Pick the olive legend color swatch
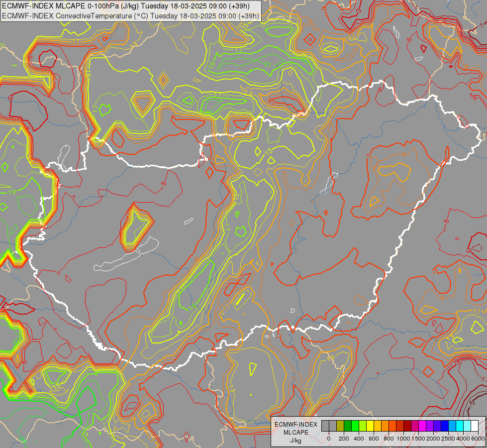 pos(340,426)
